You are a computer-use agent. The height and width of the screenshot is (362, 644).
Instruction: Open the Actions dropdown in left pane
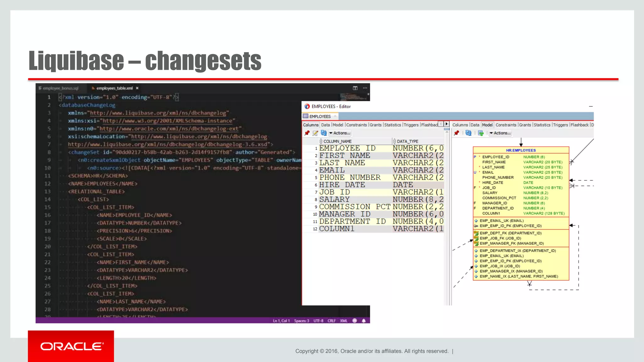[x=340, y=133]
